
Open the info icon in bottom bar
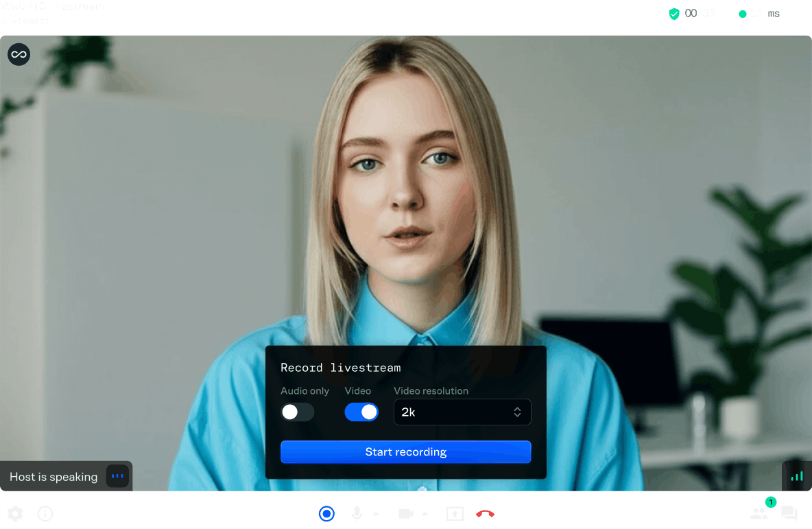45,513
